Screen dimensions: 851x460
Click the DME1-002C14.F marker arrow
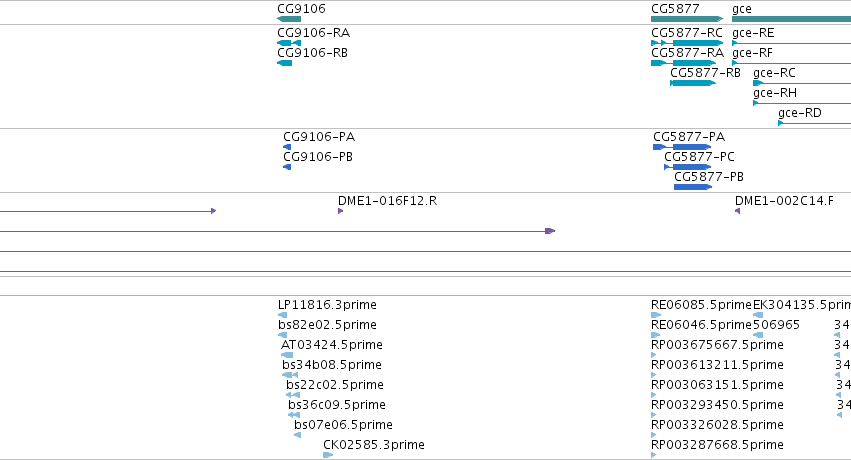pos(737,211)
